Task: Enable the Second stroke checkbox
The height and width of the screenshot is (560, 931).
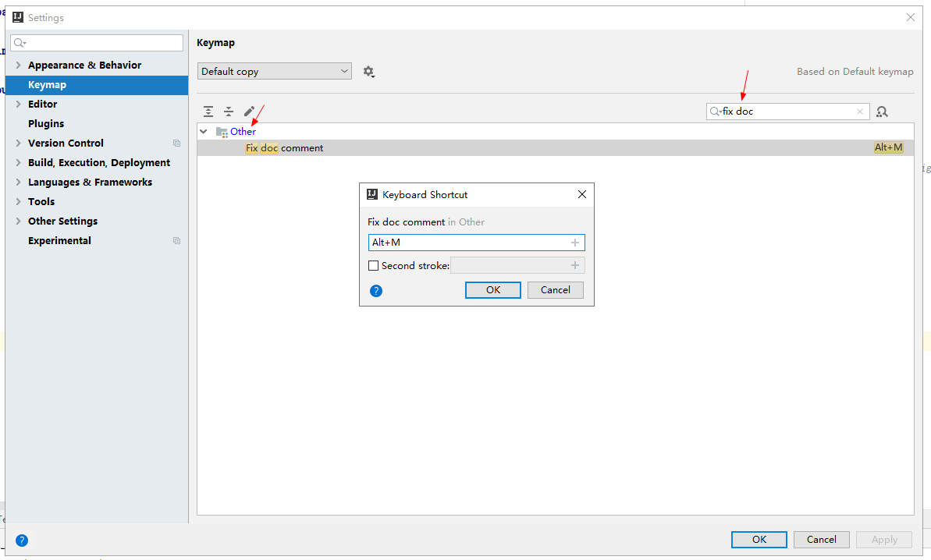Action: [x=373, y=265]
